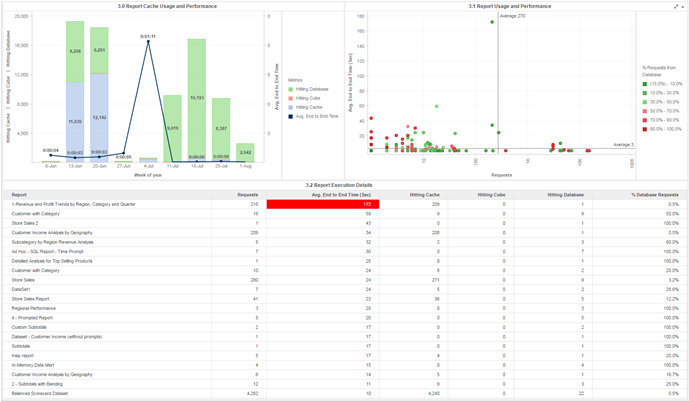Open the dropdown arrow menu on panel 3.1
This screenshot has height=402, width=689.
(683, 6)
